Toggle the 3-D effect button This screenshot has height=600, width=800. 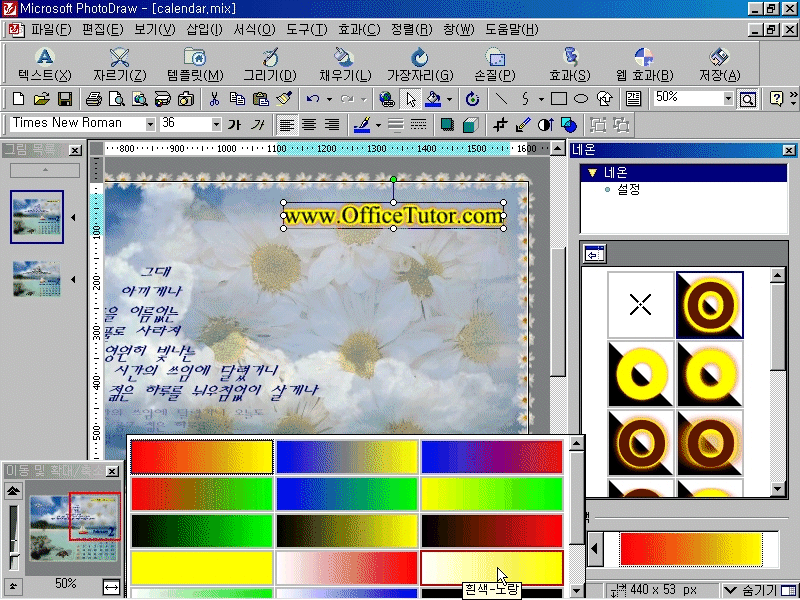pyautogui.click(x=470, y=124)
